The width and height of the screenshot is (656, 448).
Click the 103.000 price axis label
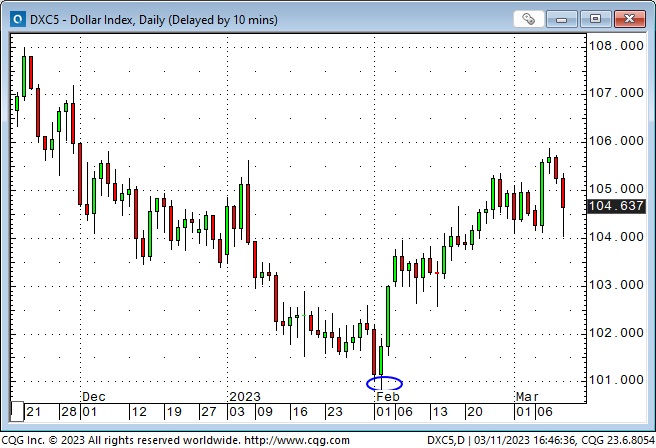coord(616,285)
